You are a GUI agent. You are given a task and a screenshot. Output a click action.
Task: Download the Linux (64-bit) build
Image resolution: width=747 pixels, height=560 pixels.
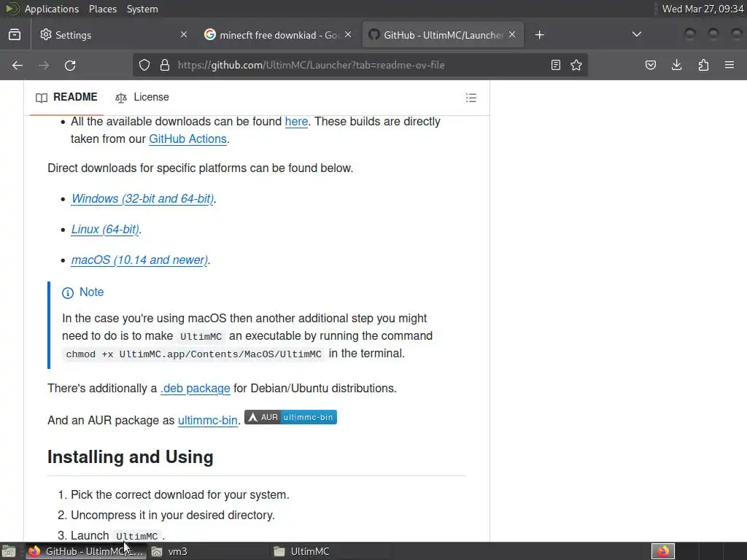click(105, 229)
